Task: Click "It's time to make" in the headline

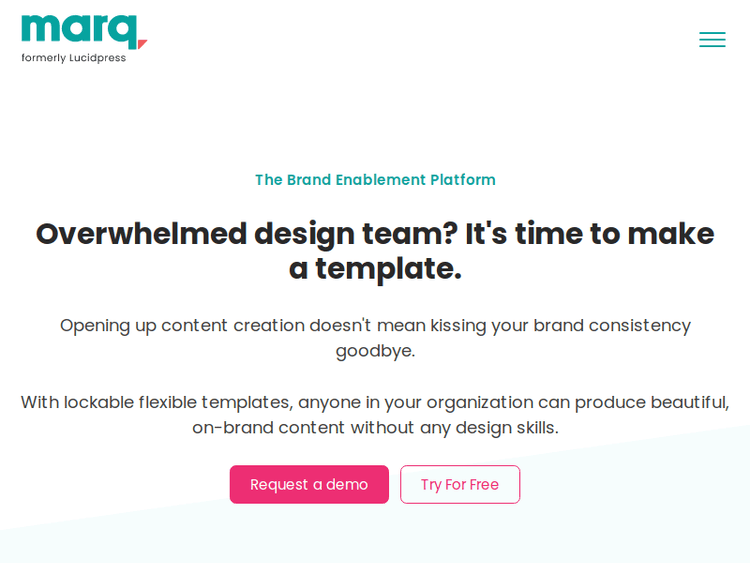Action: [x=589, y=234]
